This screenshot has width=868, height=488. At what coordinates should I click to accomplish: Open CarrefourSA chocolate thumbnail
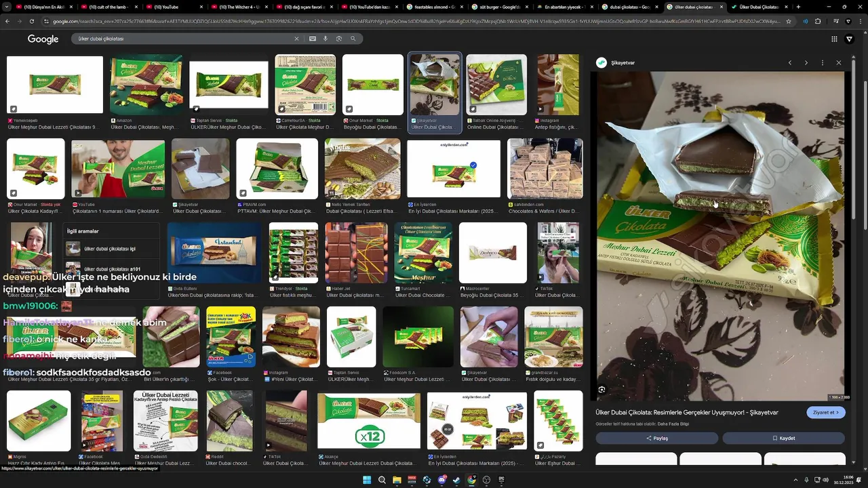click(x=305, y=85)
